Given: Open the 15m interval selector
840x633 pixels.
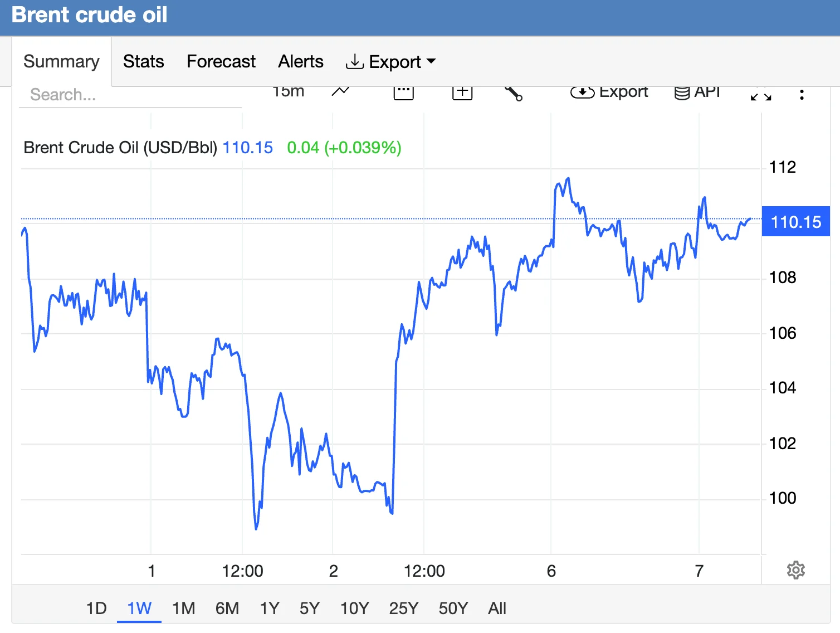Looking at the screenshot, I should pos(288,92).
